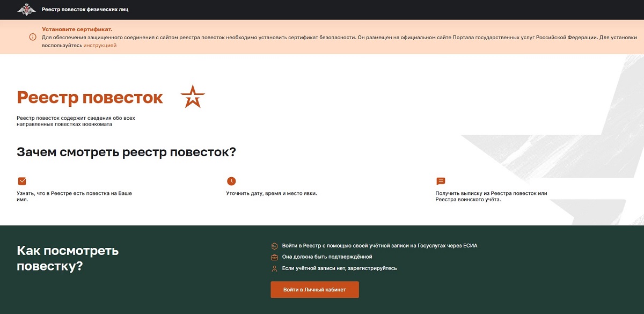The width and height of the screenshot is (644, 314).
Task: Click the clock icon above 'Уточнить дату'
Action: (231, 181)
